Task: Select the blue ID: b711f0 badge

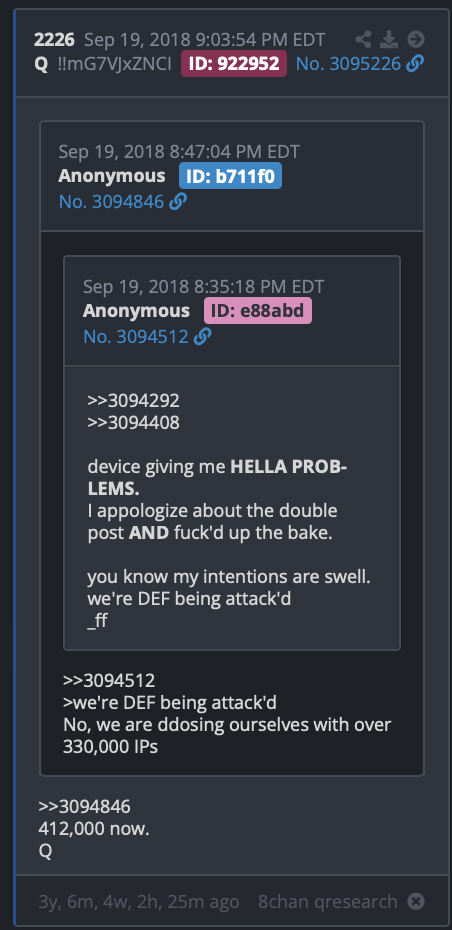Action: pyautogui.click(x=230, y=176)
